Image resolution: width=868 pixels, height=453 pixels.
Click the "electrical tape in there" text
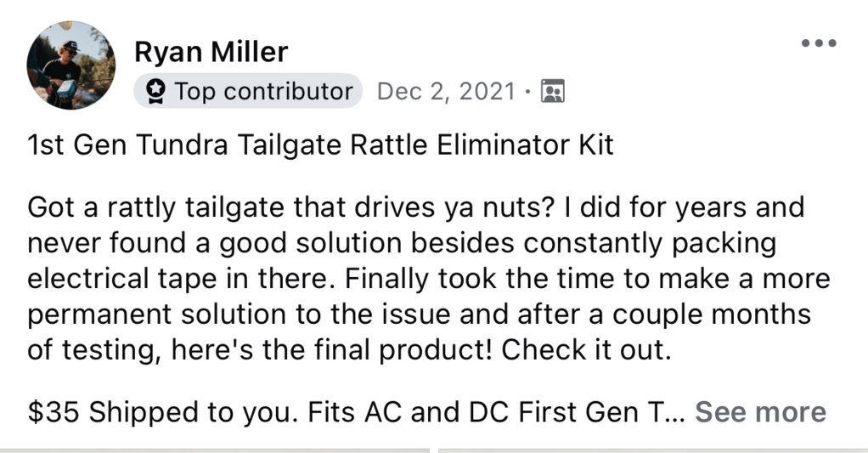(x=180, y=279)
